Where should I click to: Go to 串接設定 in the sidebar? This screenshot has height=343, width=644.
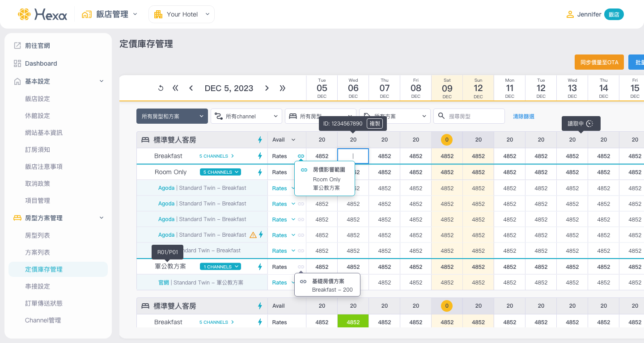(38, 286)
